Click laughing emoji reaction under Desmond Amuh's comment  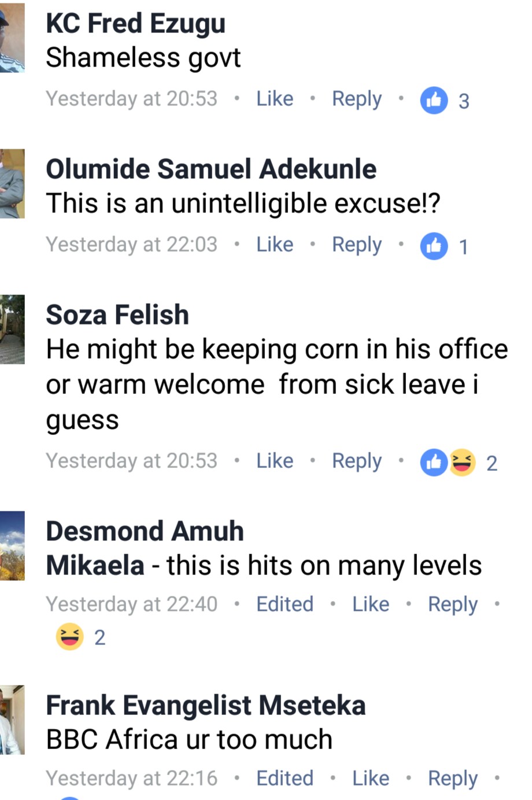click(69, 637)
